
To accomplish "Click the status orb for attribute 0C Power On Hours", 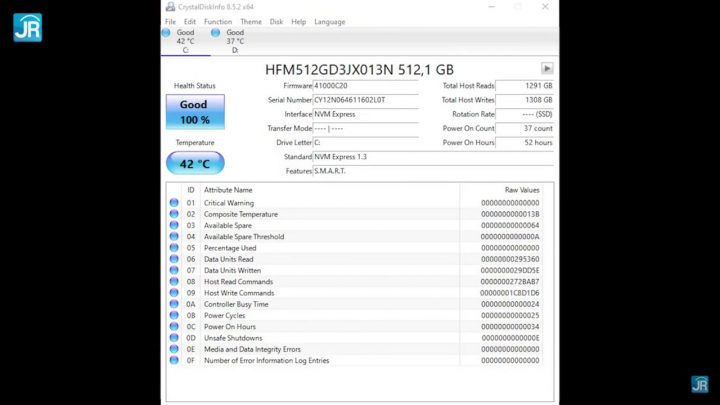I will pos(174,326).
